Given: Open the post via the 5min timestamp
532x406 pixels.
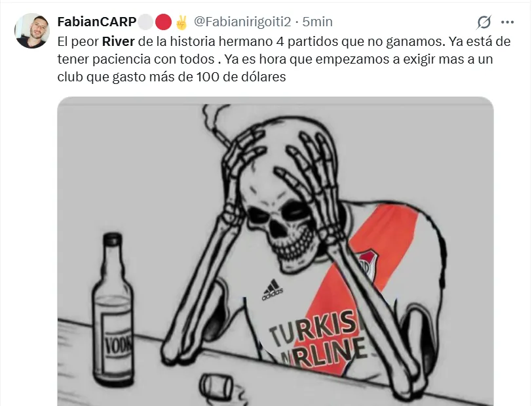Looking at the screenshot, I should tap(318, 22).
